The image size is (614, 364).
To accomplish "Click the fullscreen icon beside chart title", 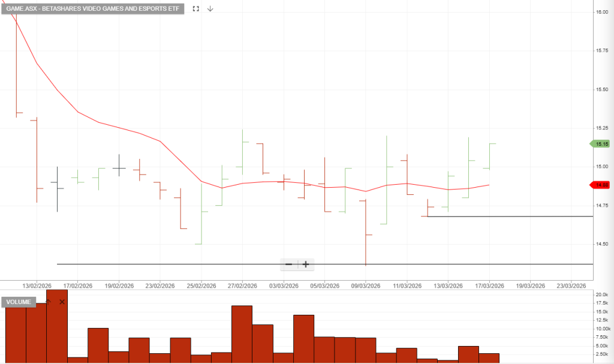I will click(196, 9).
